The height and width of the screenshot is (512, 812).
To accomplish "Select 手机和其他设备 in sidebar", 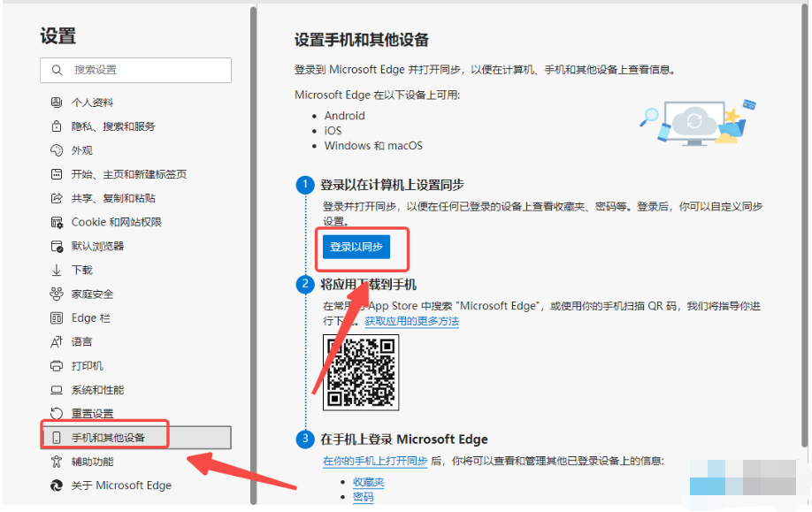I will 135,438.
